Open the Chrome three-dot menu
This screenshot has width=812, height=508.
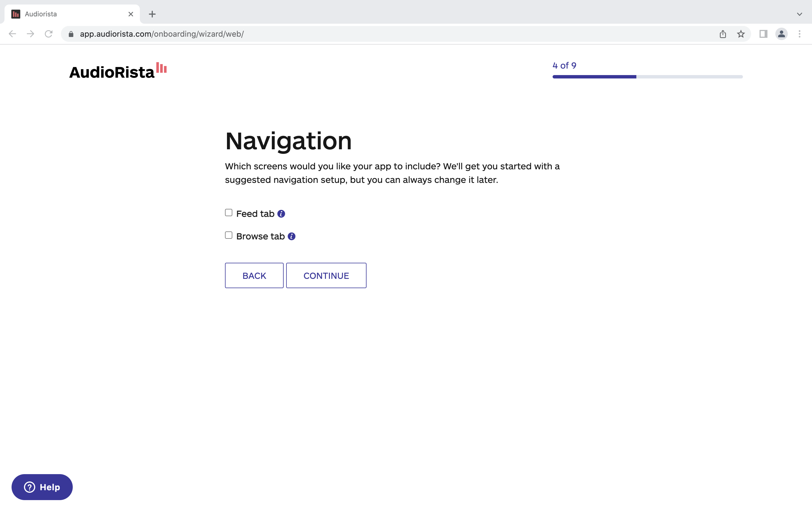[800, 34]
